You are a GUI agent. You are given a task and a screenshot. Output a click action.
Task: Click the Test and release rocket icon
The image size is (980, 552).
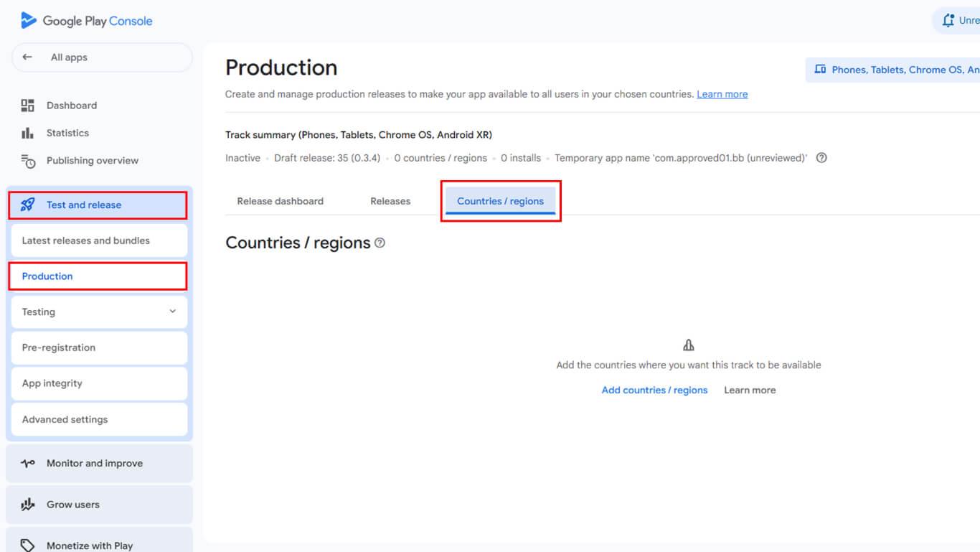point(28,205)
